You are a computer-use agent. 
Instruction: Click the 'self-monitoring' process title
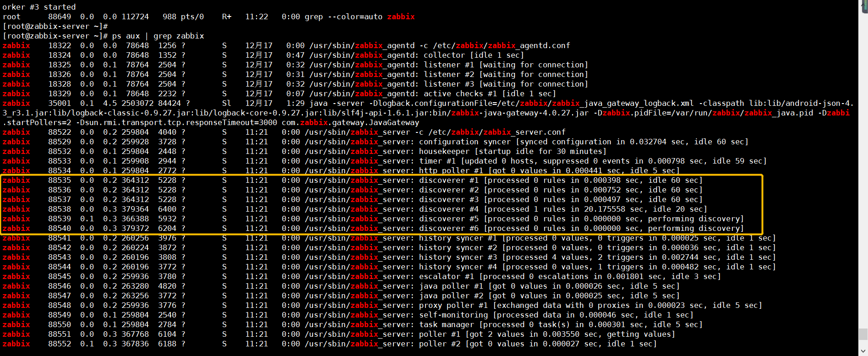pyautogui.click(x=453, y=315)
